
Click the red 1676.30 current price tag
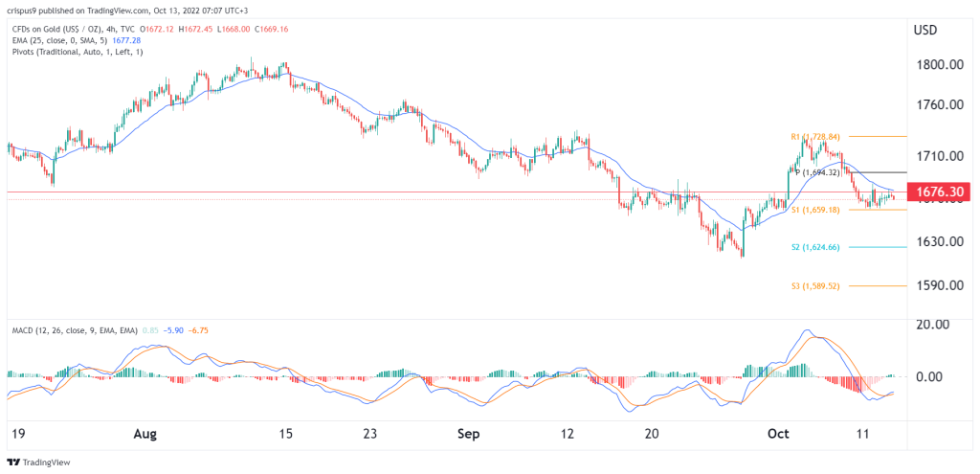point(940,192)
